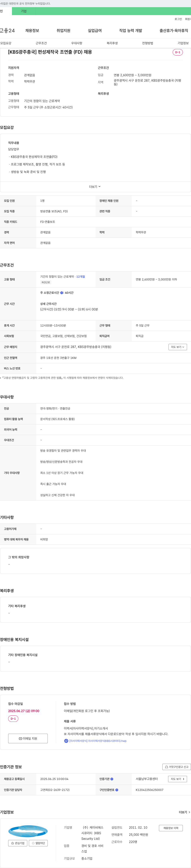The height and width of the screenshot is (868, 191).
Task: Expand job description with 더보기
Action: [x=95, y=187]
